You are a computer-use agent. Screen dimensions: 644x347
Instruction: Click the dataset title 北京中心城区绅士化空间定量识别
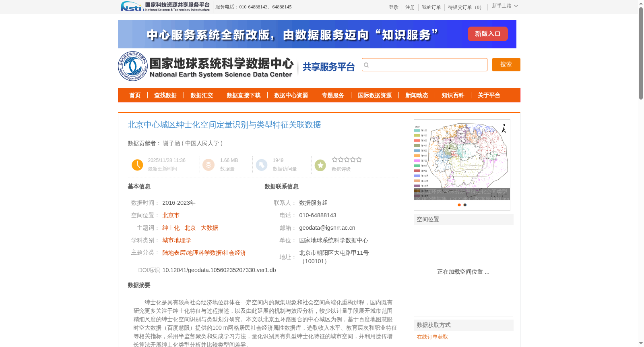(224, 125)
